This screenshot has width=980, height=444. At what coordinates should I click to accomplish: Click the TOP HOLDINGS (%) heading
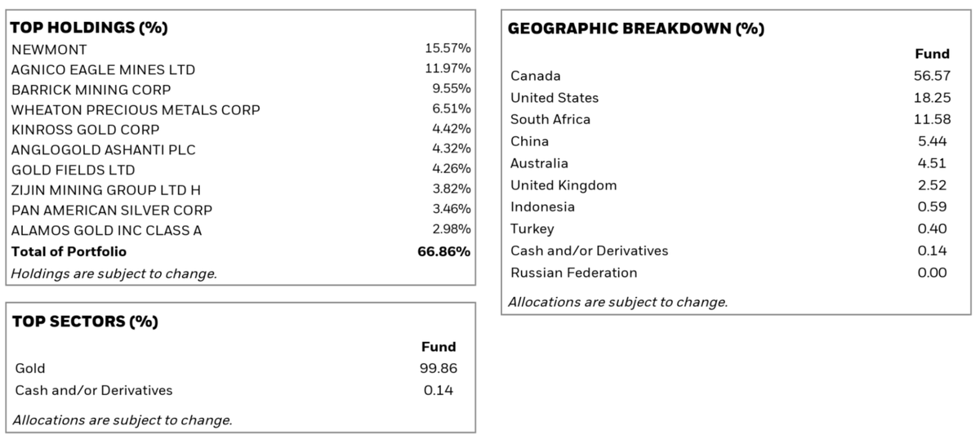90,28
